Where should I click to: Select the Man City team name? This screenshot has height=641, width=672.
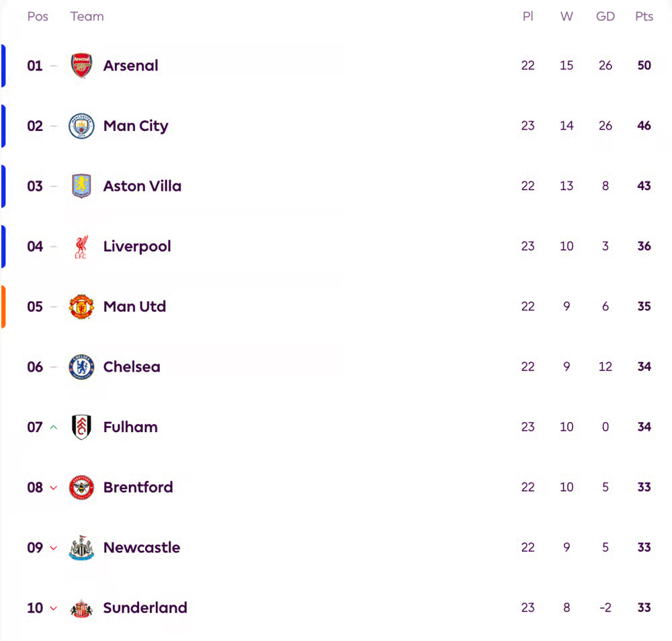coord(136,126)
